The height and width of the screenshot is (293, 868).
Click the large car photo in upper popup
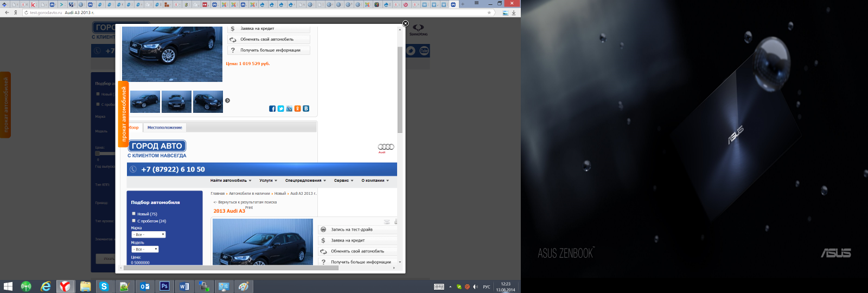click(172, 54)
